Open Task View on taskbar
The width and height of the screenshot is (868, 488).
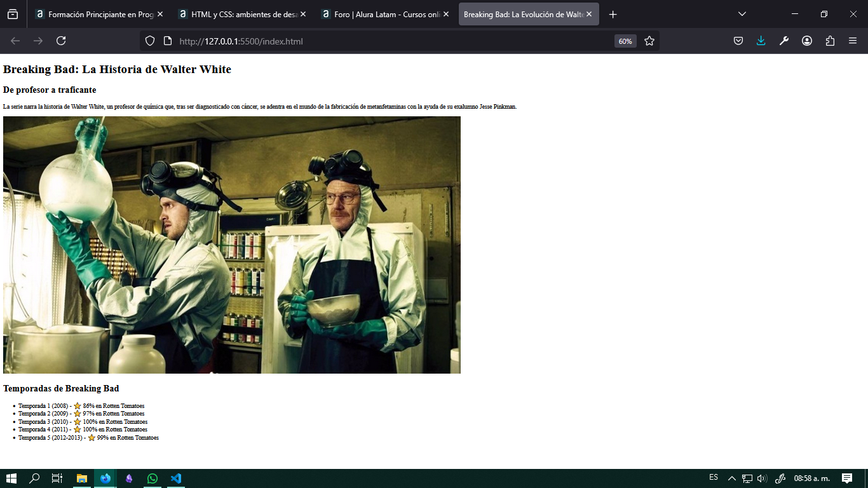pos(57,478)
